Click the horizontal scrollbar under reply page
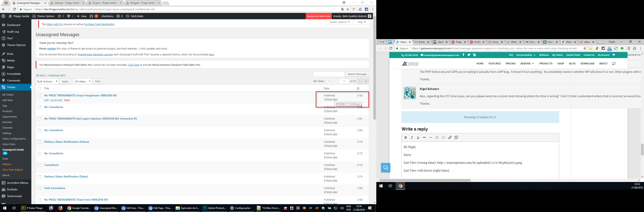This screenshot has width=644, height=212. pos(425,180)
